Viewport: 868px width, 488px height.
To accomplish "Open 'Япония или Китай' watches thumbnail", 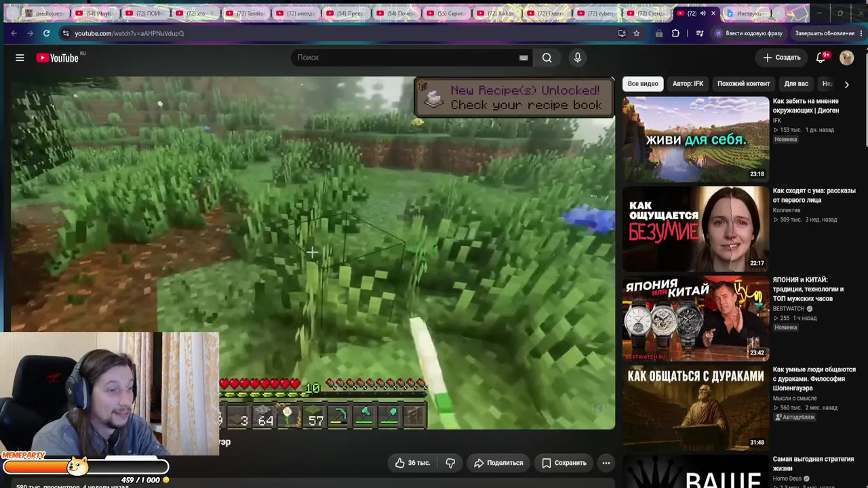I will click(x=696, y=318).
